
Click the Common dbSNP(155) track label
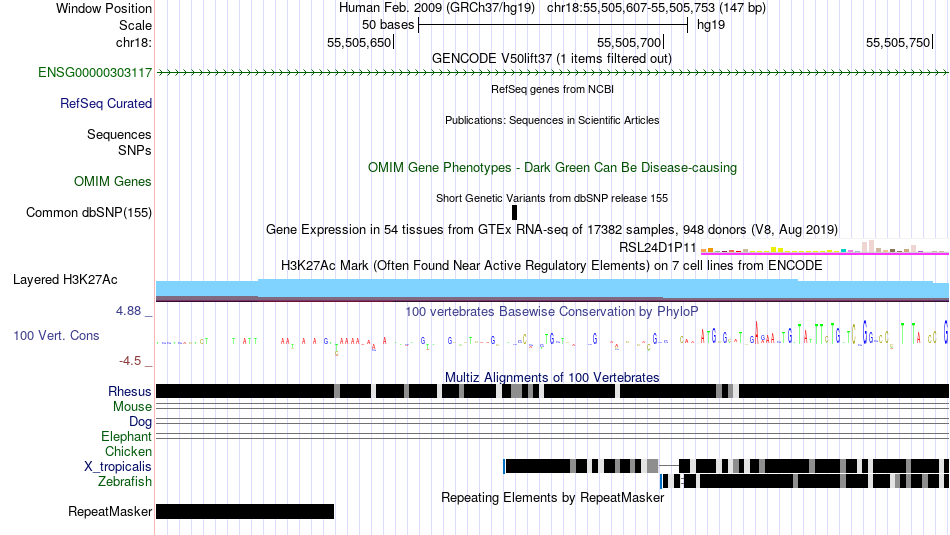89,213
